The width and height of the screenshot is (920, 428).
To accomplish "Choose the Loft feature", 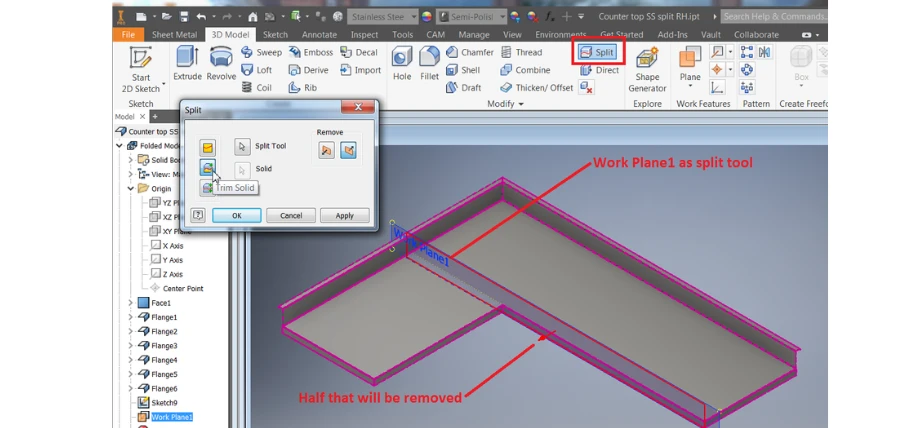I will 257,70.
